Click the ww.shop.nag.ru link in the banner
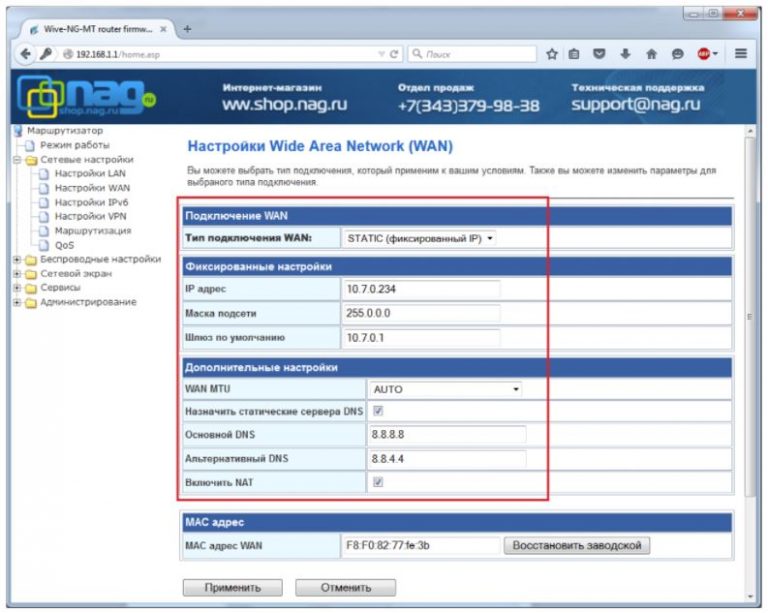This screenshot has width=768, height=613. tap(285, 104)
